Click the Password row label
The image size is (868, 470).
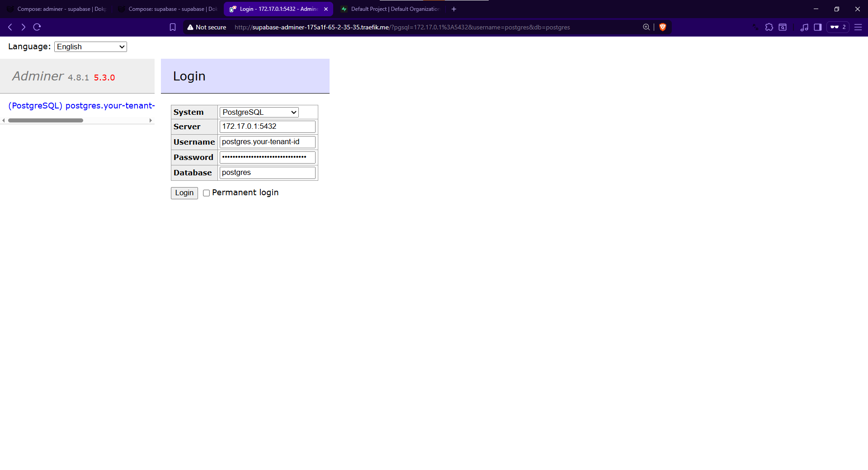click(x=193, y=157)
